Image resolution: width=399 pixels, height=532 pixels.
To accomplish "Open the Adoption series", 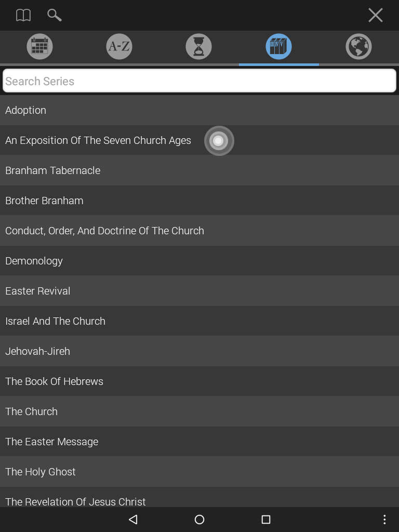I will pos(199,110).
